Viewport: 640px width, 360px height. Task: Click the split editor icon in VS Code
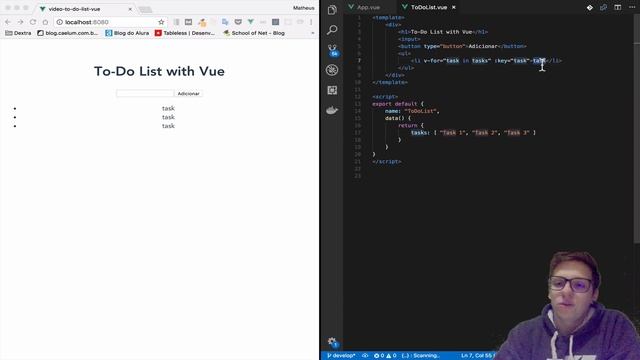tap(618, 7)
